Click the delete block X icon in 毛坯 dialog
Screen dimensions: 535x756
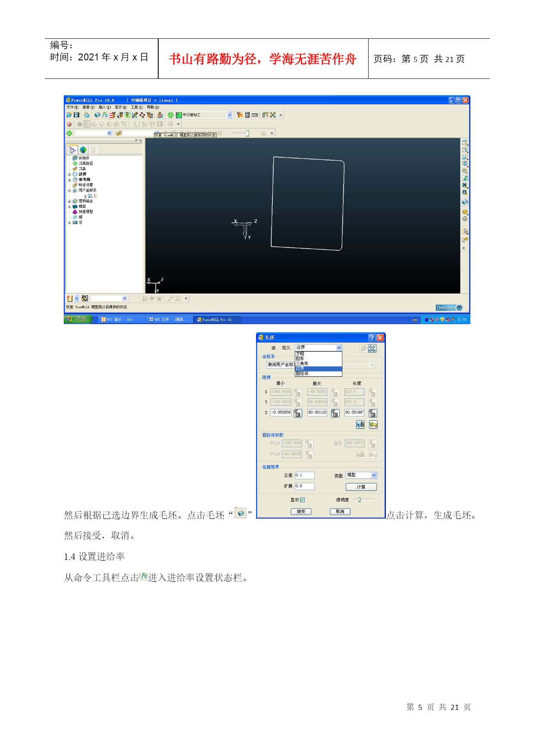372,348
